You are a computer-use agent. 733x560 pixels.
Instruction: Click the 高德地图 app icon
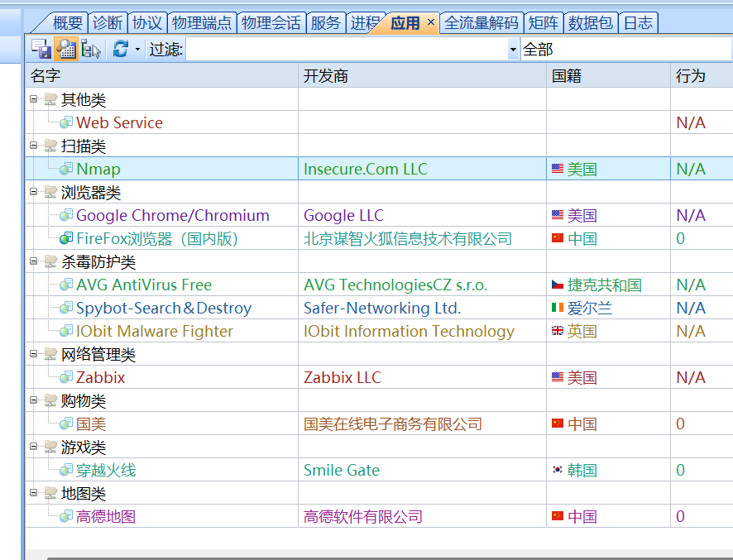tap(66, 516)
